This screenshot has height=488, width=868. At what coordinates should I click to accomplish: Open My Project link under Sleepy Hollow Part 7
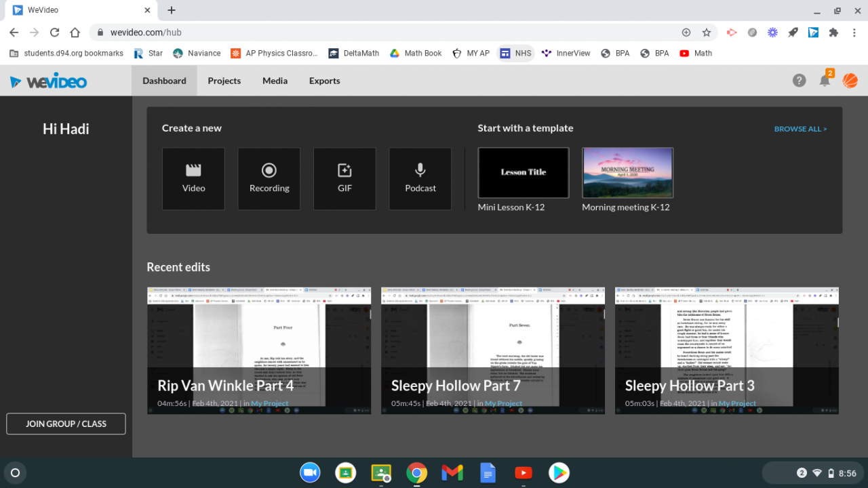pyautogui.click(x=503, y=403)
